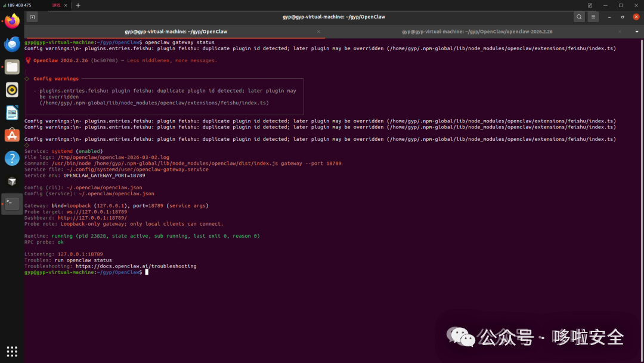The width and height of the screenshot is (644, 363).
Task: Launch Rhythmbox music player from the dock
Action: 12,90
